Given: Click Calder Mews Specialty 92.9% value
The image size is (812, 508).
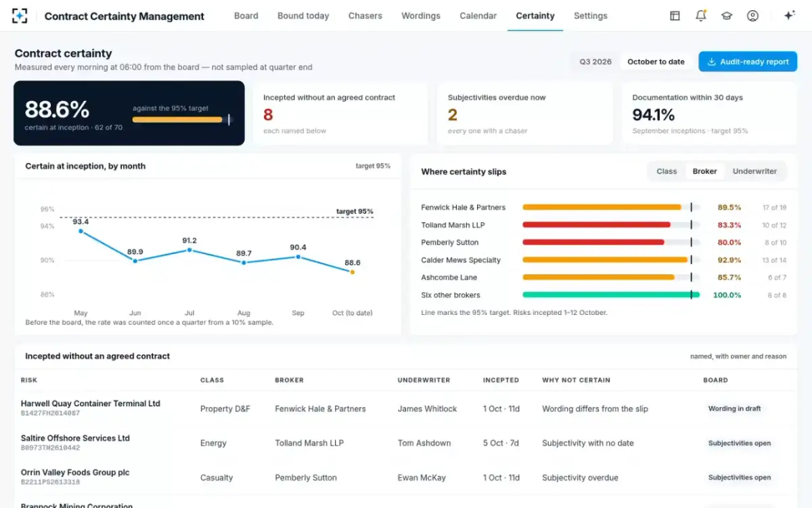Looking at the screenshot, I should 729,260.
